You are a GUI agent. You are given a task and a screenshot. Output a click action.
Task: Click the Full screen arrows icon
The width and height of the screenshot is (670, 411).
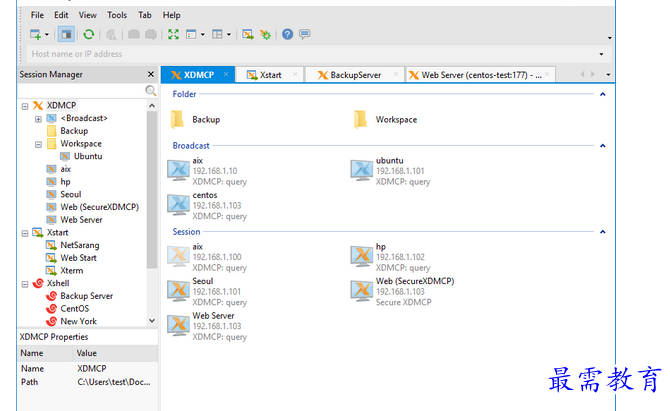point(173,34)
